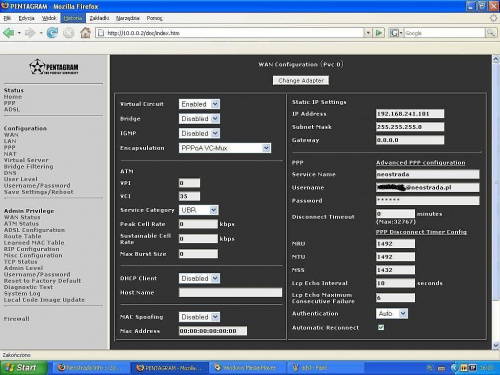Open the DNS sidebar link
500x375 pixels.
10,173
